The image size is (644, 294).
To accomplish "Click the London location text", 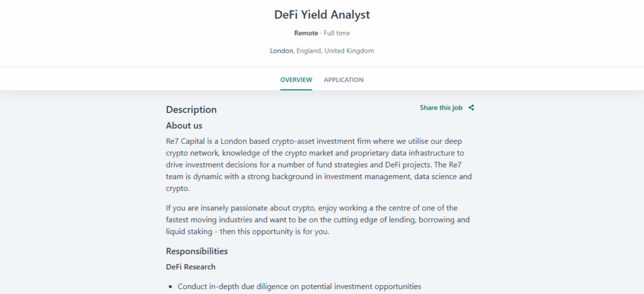I will click(282, 51).
